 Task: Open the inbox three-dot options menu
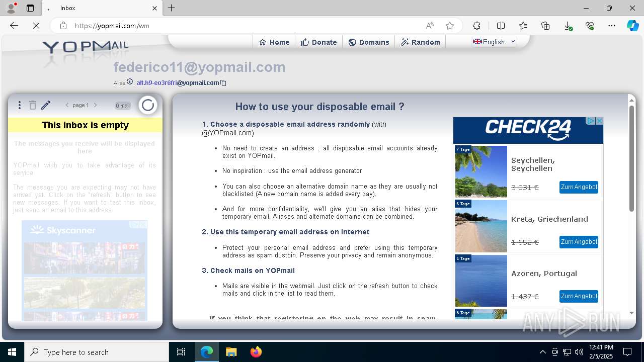click(x=20, y=105)
